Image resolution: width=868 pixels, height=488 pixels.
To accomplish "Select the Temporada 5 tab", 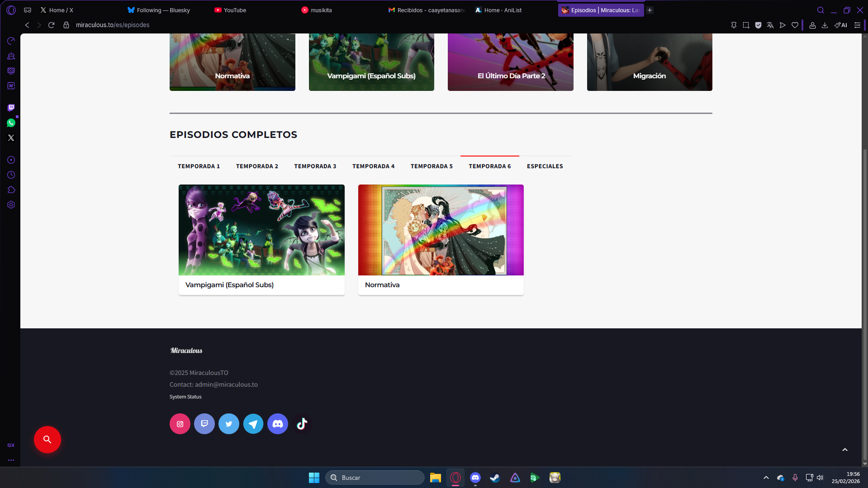I will [431, 166].
